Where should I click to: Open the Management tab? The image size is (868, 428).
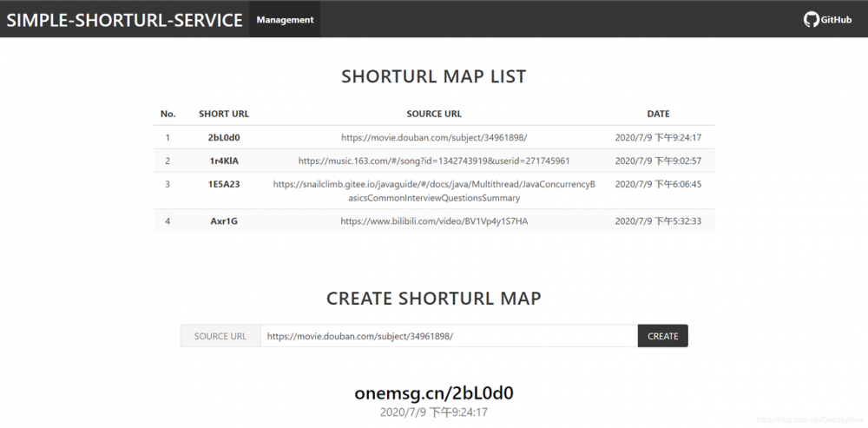[x=285, y=19]
